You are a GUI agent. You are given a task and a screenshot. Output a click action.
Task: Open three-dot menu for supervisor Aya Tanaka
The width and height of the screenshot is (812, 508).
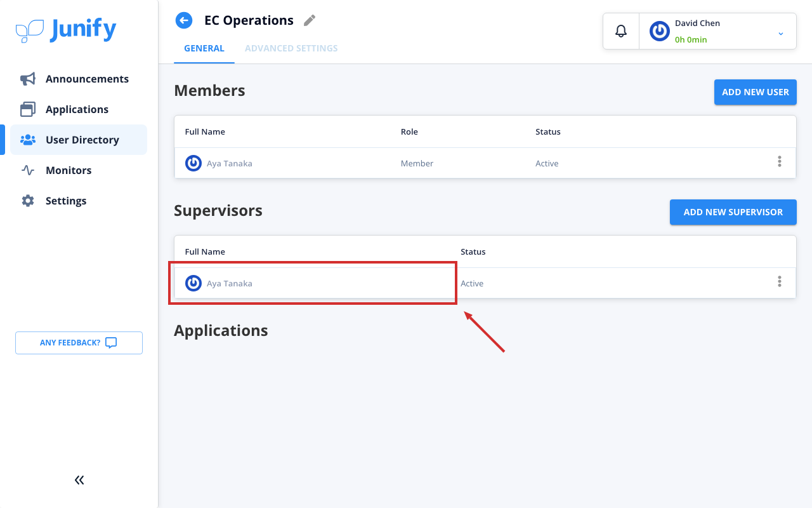pyautogui.click(x=780, y=281)
